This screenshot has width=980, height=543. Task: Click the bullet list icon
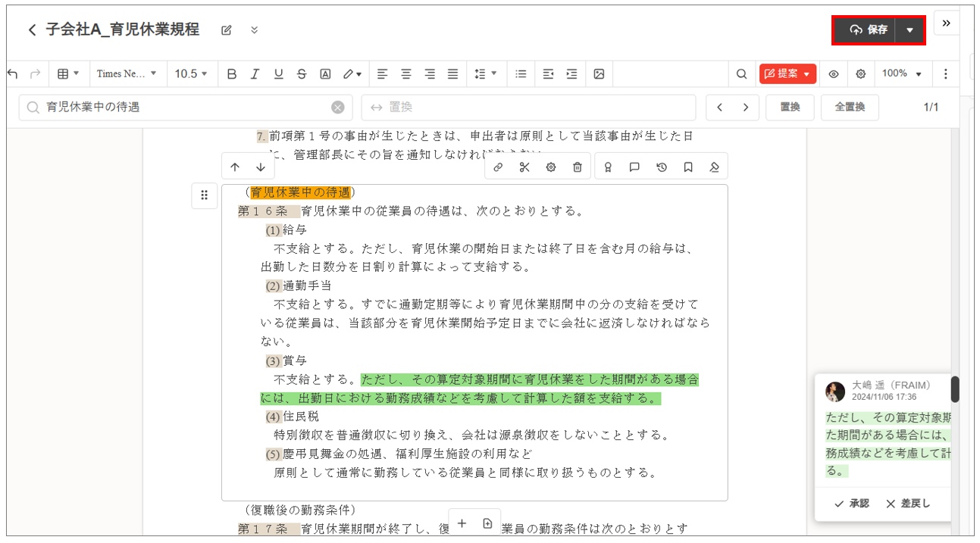point(521,73)
